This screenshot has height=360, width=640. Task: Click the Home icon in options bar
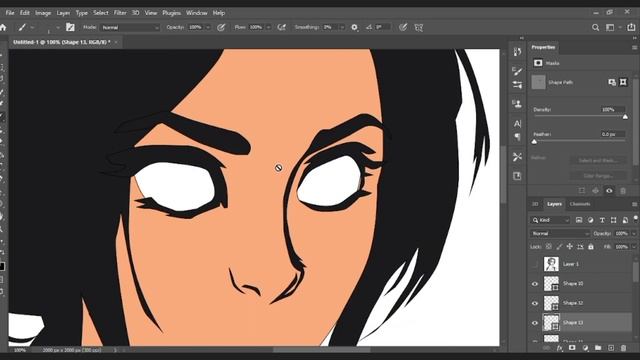3,27
